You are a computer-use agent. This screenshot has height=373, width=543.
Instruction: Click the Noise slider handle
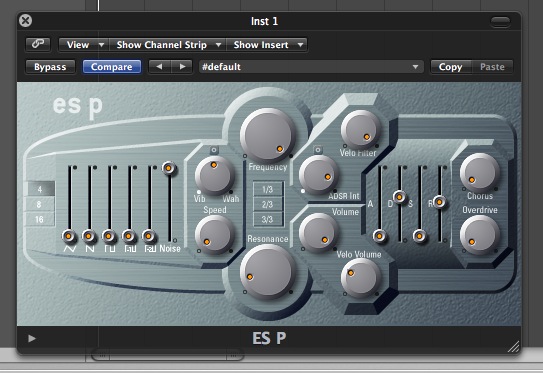pyautogui.click(x=169, y=168)
